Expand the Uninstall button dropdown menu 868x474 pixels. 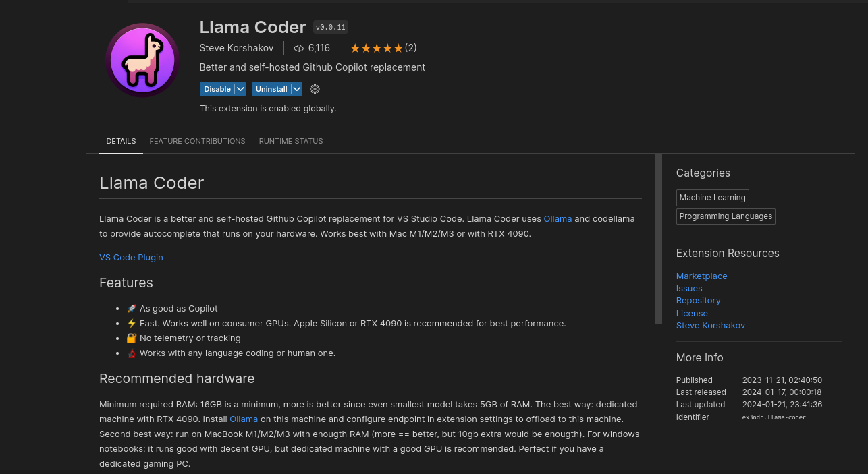(x=296, y=88)
